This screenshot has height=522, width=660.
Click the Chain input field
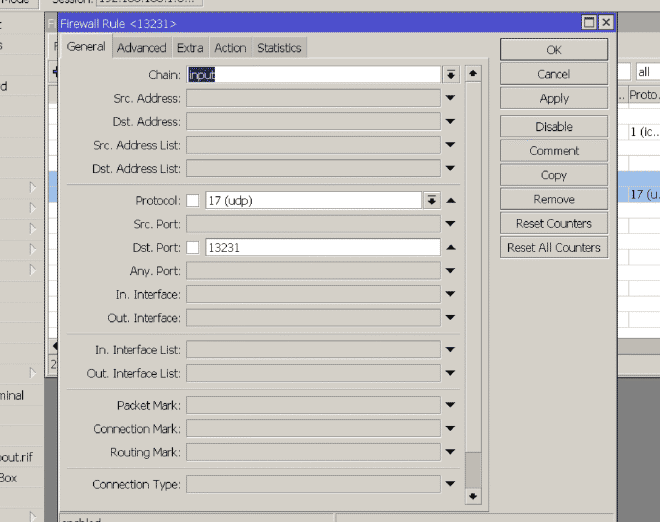click(x=313, y=75)
